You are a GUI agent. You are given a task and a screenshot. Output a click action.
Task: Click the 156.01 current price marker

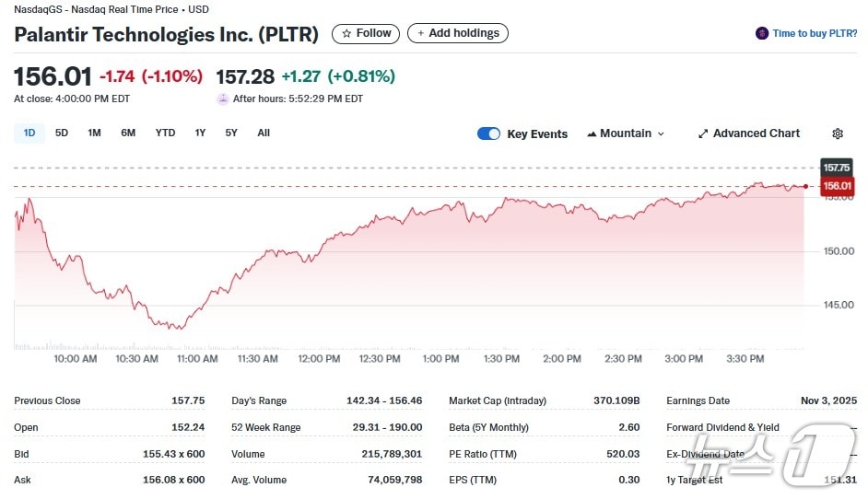[x=837, y=186]
